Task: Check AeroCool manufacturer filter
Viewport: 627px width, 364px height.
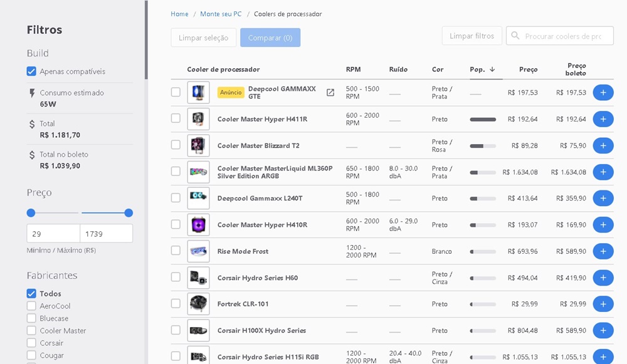Action: tap(31, 306)
